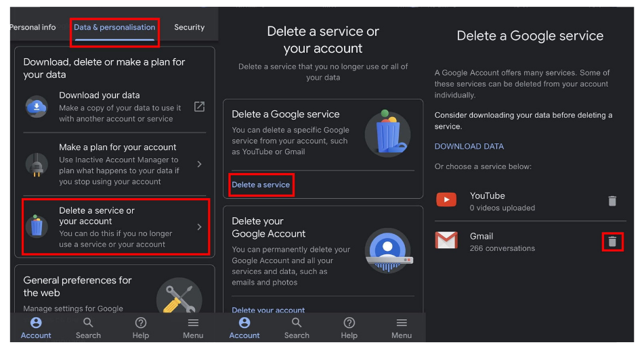
Task: Expand Make a plan for your account chevron
Action: pyautogui.click(x=199, y=164)
